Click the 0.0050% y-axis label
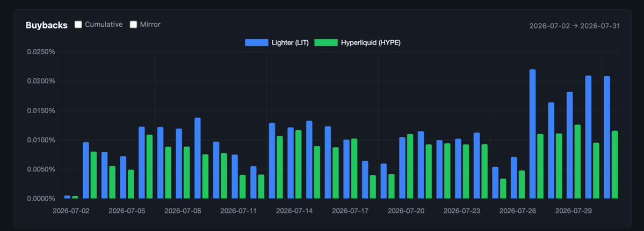The height and width of the screenshot is (231, 644). click(41, 169)
